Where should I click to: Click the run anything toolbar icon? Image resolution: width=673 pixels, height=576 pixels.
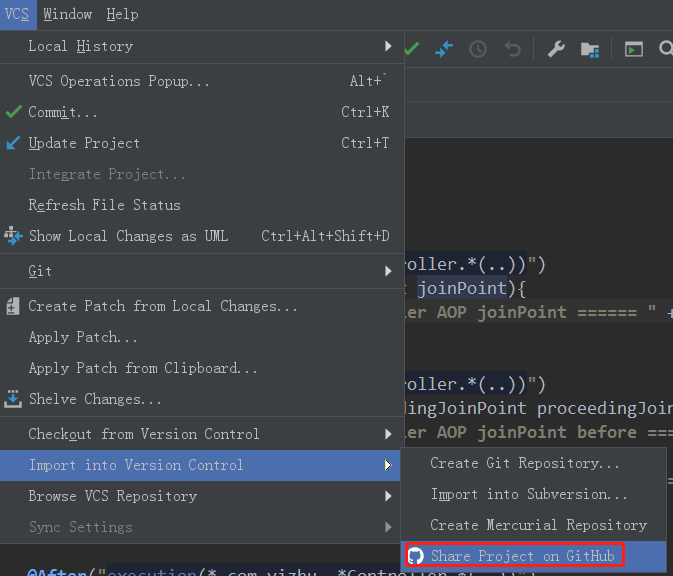pyautogui.click(x=634, y=49)
